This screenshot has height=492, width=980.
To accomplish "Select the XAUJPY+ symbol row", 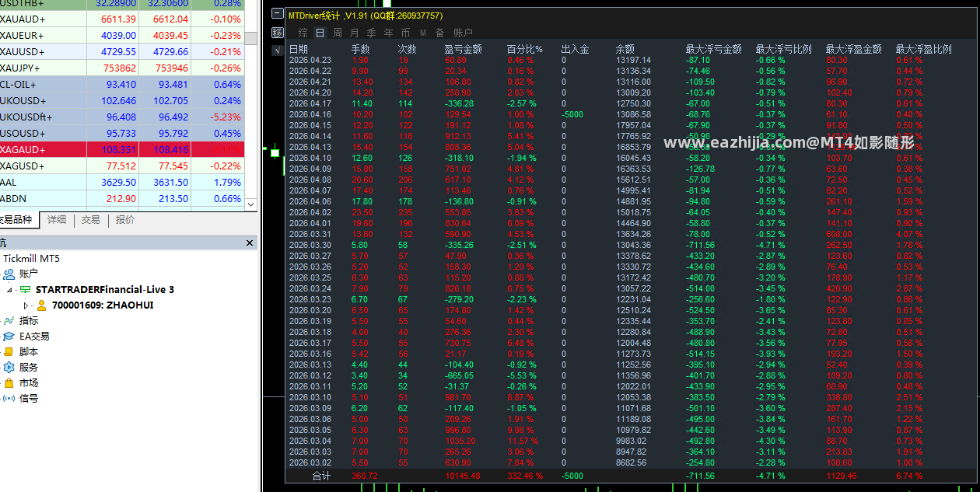I will click(x=122, y=68).
